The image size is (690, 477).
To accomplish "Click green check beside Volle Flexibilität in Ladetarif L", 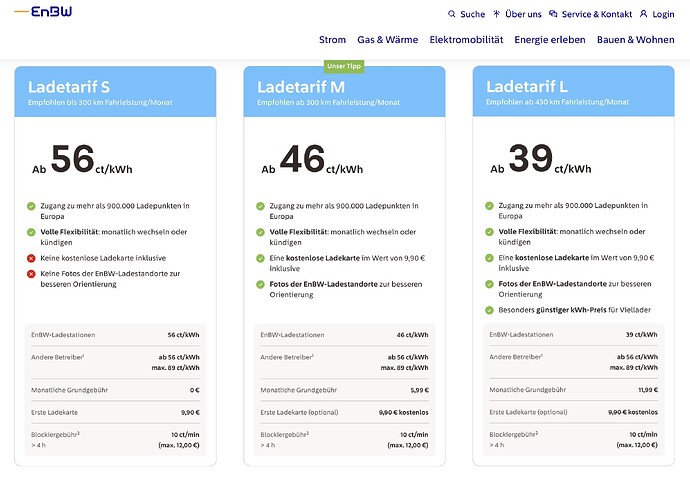I will tap(489, 231).
